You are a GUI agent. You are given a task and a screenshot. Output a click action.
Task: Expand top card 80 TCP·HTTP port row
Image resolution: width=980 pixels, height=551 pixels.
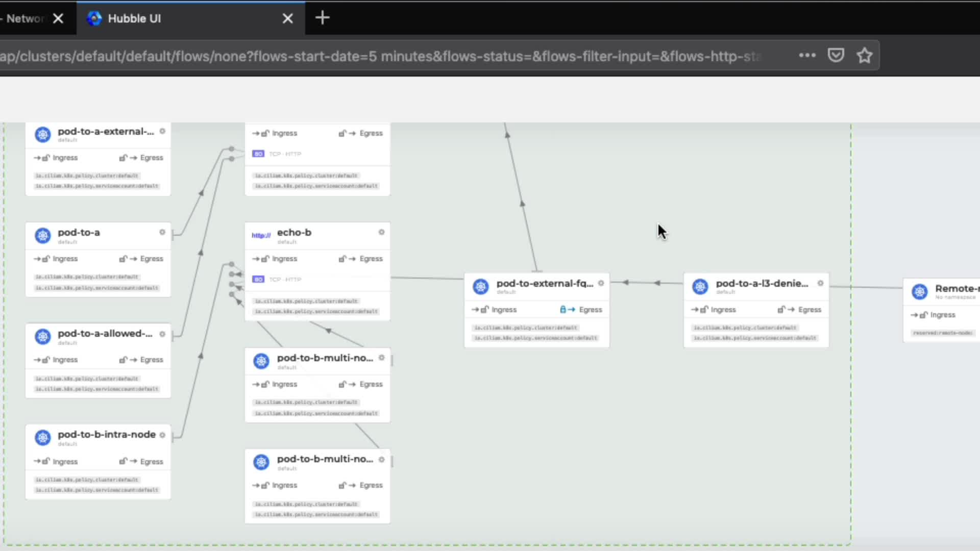tap(277, 154)
